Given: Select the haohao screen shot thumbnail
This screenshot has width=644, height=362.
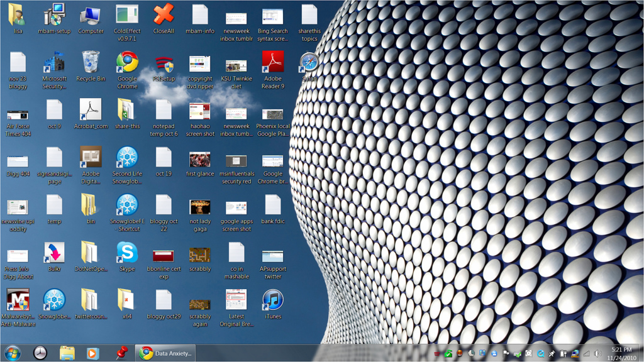Looking at the screenshot, I should [200, 118].
